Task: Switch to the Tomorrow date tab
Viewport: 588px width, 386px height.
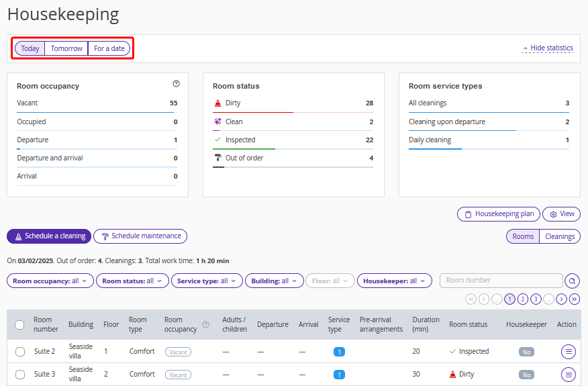Action: tap(66, 48)
